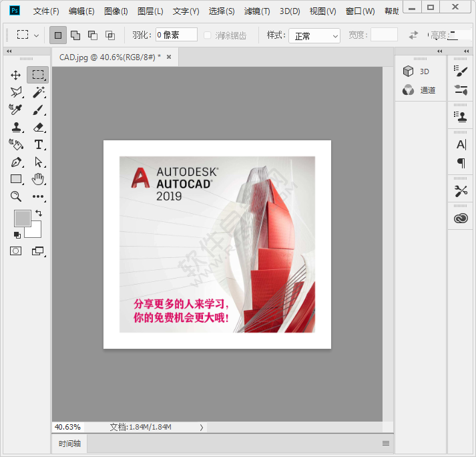Select the Rectangular Marquee tool in toolbox

(38, 75)
